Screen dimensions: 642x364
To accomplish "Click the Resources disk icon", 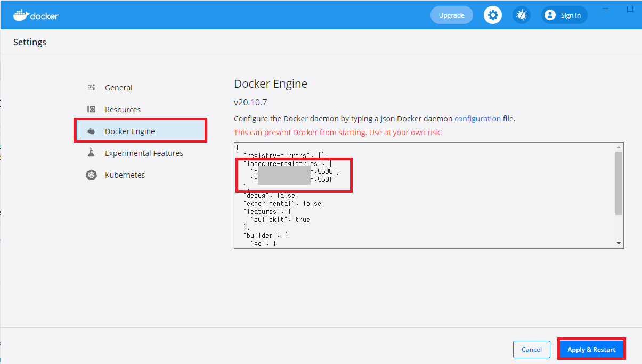I will coord(92,109).
